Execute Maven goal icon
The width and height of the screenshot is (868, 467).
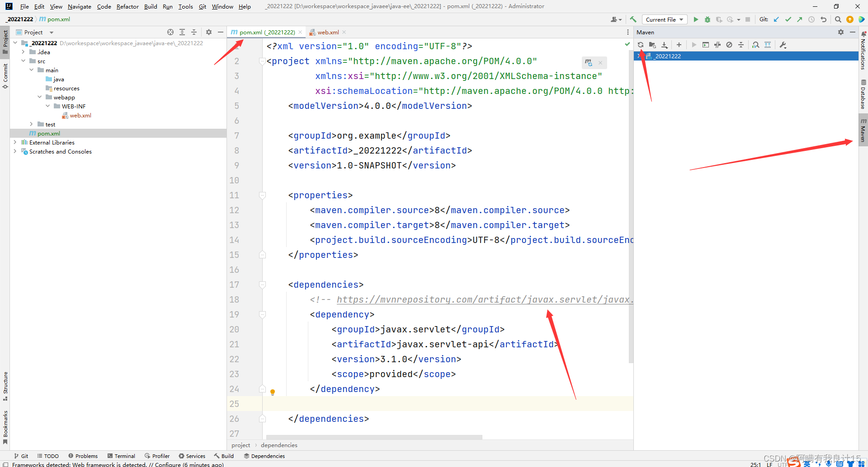(x=706, y=45)
